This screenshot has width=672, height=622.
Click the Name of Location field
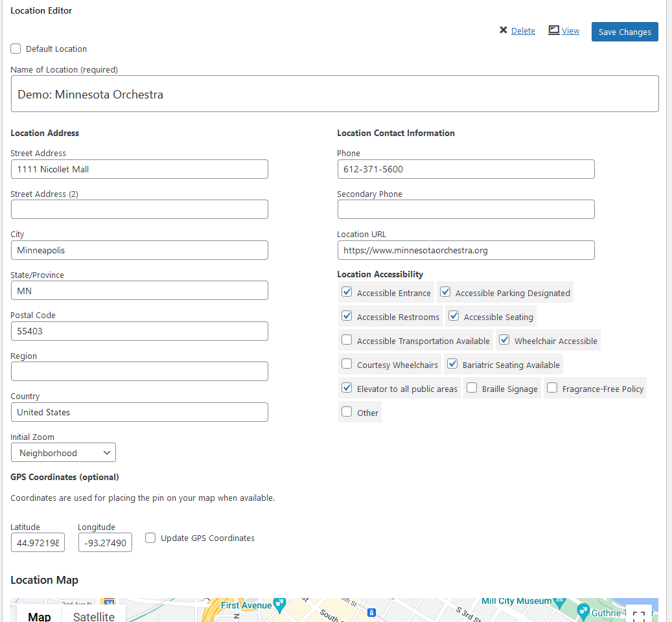point(335,94)
